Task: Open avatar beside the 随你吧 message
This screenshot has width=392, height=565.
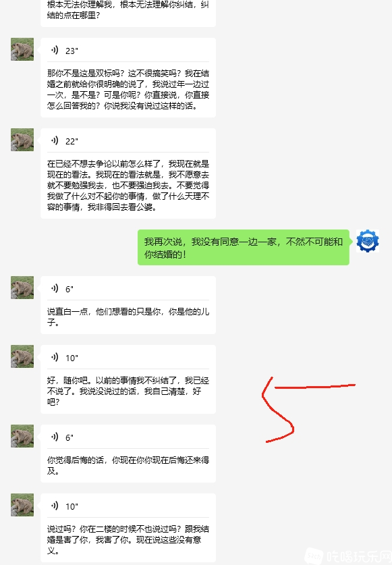Action: 22,356
